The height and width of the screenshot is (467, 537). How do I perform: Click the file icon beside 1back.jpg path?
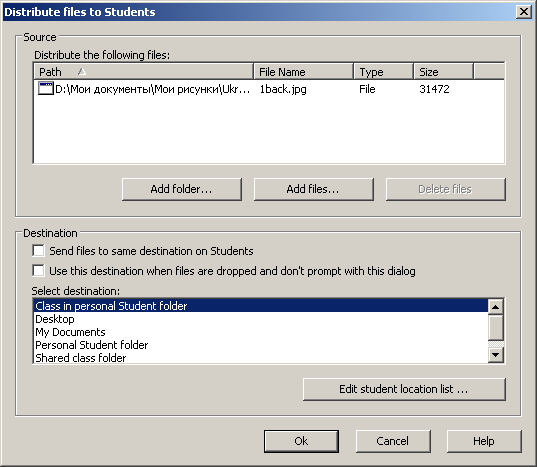(46, 89)
